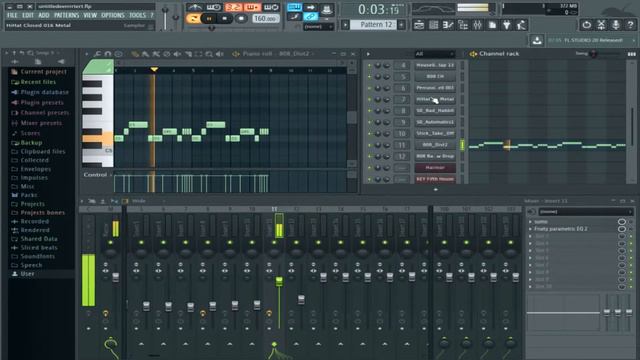Open the EDIT menu
Image resolution: width=640 pixels, height=360 pixels.
(28, 16)
